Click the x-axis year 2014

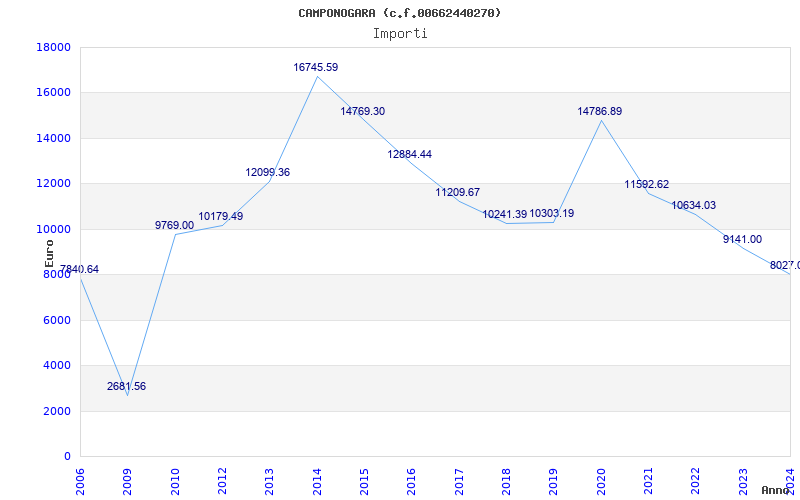317,481
